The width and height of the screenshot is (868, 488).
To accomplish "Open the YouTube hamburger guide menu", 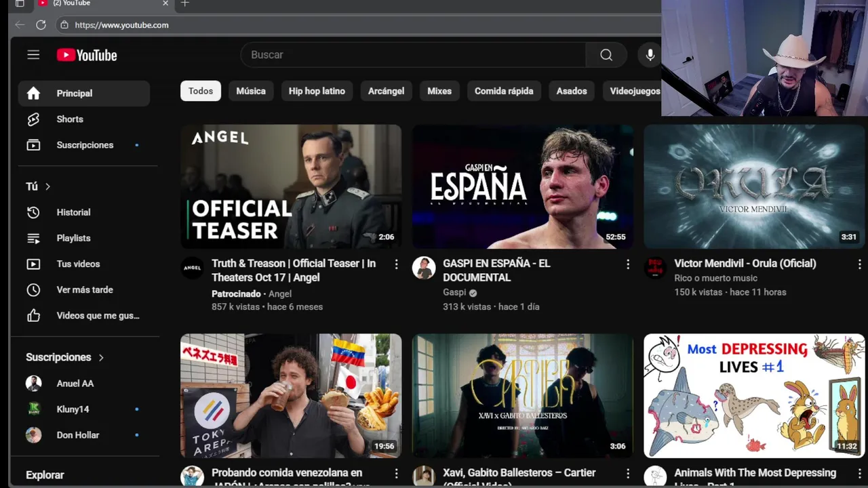I will [x=33, y=55].
